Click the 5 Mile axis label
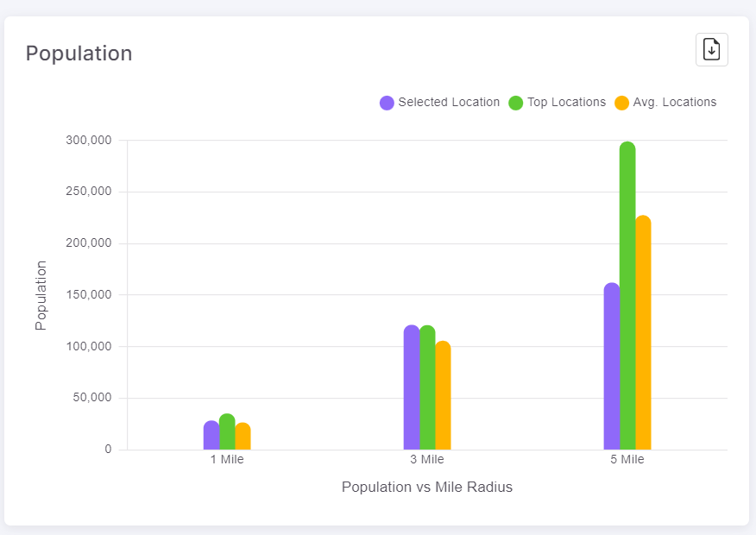The width and height of the screenshot is (756, 535). coord(627,460)
